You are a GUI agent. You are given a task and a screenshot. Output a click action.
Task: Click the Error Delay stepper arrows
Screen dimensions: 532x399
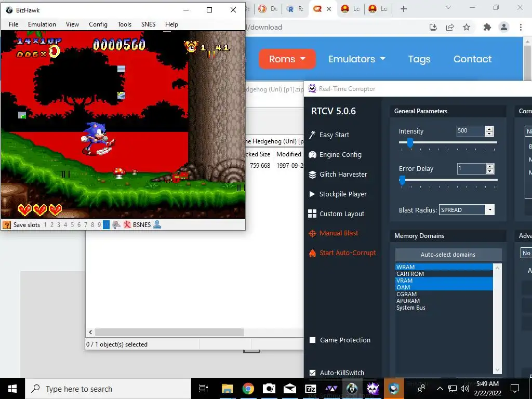tap(489, 169)
